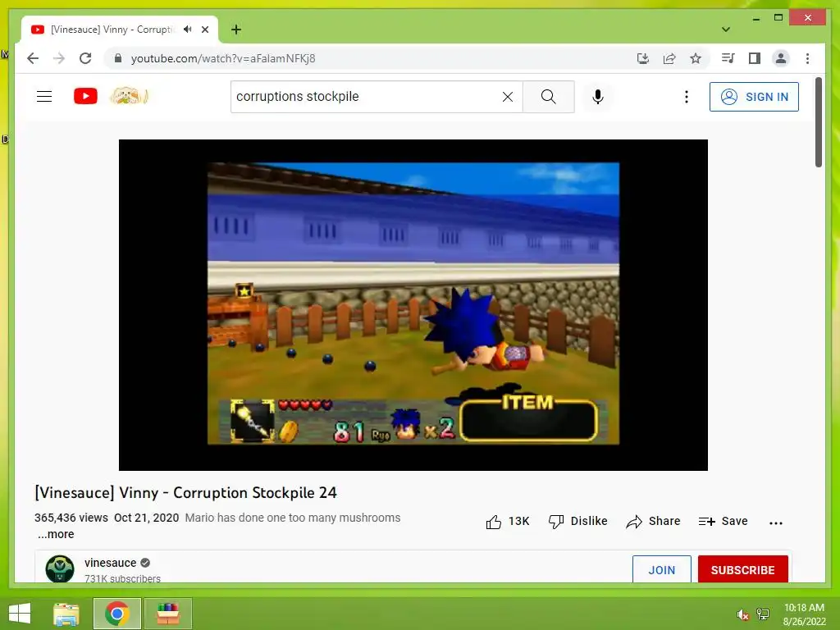The width and height of the screenshot is (840, 630).
Task: Click the JOIN membership button
Action: tap(662, 569)
